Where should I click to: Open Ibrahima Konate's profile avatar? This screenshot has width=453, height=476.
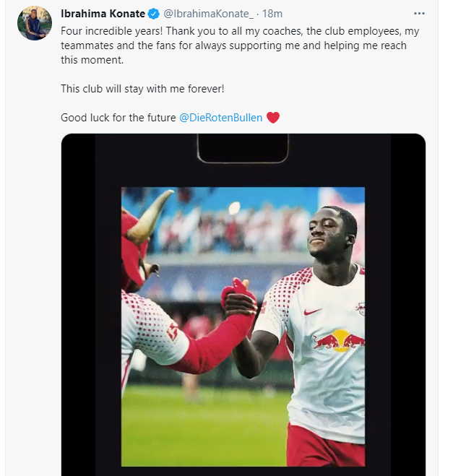pyautogui.click(x=34, y=23)
